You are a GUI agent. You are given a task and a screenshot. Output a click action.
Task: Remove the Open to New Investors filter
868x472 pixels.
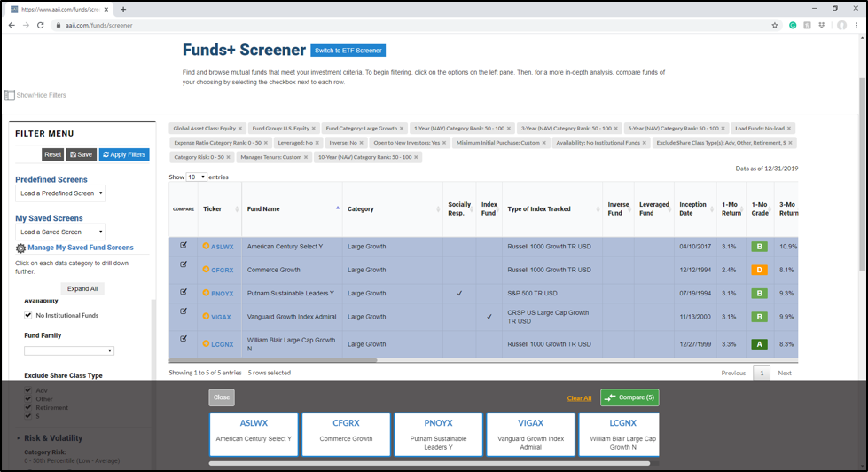pos(444,143)
